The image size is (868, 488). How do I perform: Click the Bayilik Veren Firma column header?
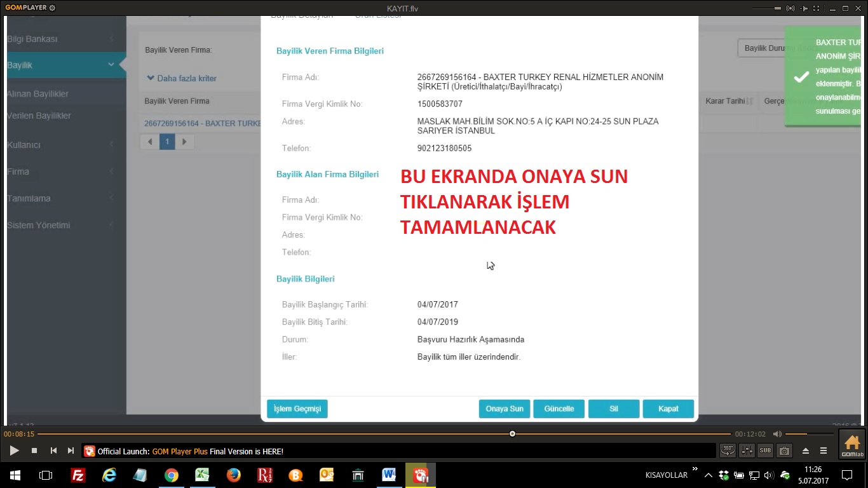(x=177, y=101)
